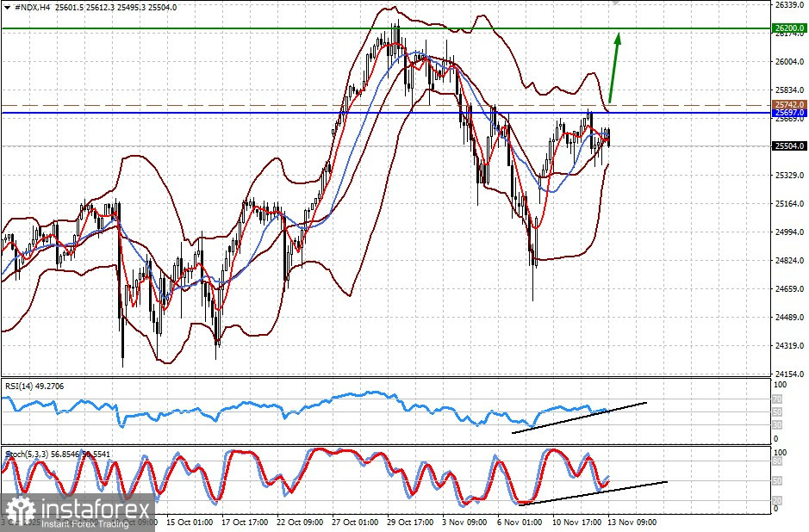
Task: Click the triangle arrow beside #NDX,H4
Action: click(x=7, y=8)
